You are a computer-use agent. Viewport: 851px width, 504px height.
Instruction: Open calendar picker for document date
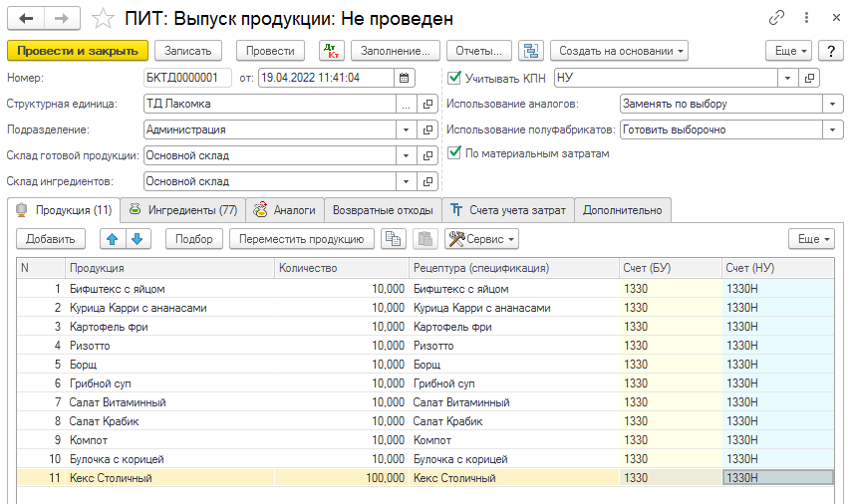pyautogui.click(x=404, y=77)
